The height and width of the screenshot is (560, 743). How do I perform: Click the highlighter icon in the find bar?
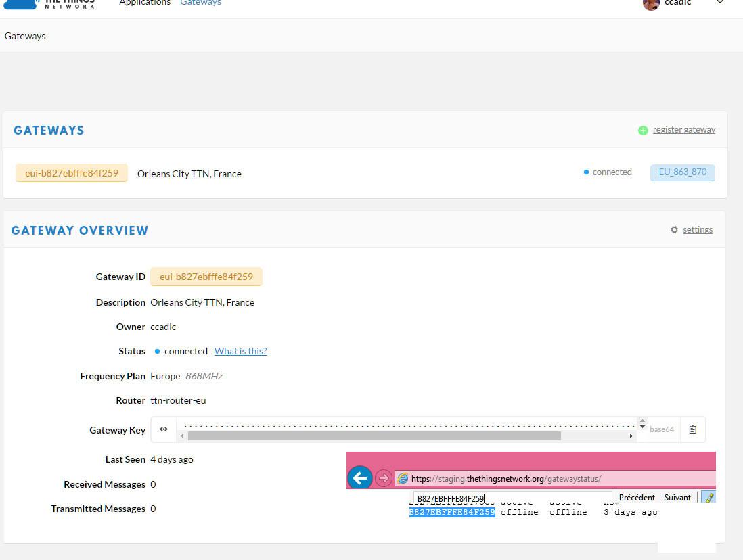709,497
